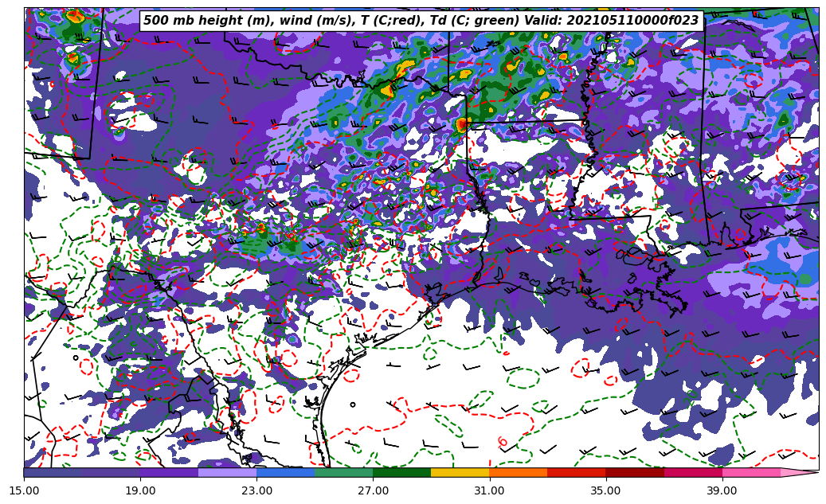
Task: Click the 23.00 colorbar tick label
Action: pyautogui.click(x=256, y=490)
